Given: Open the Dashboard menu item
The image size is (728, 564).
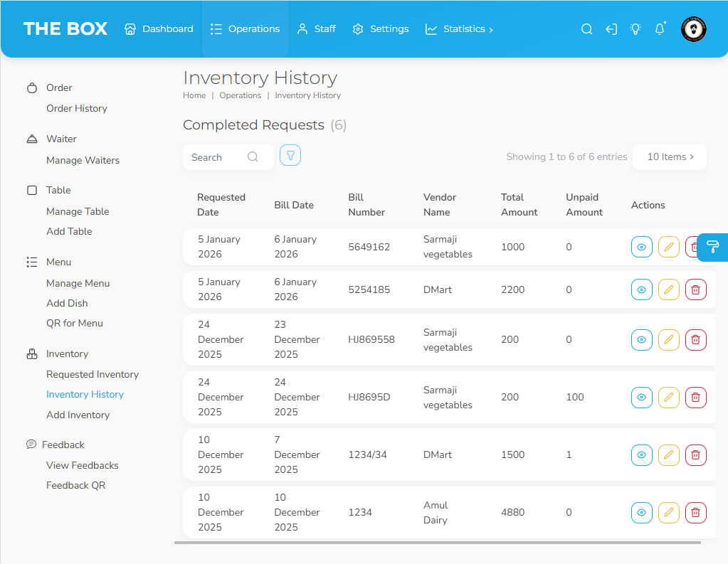Looking at the screenshot, I should click(159, 29).
